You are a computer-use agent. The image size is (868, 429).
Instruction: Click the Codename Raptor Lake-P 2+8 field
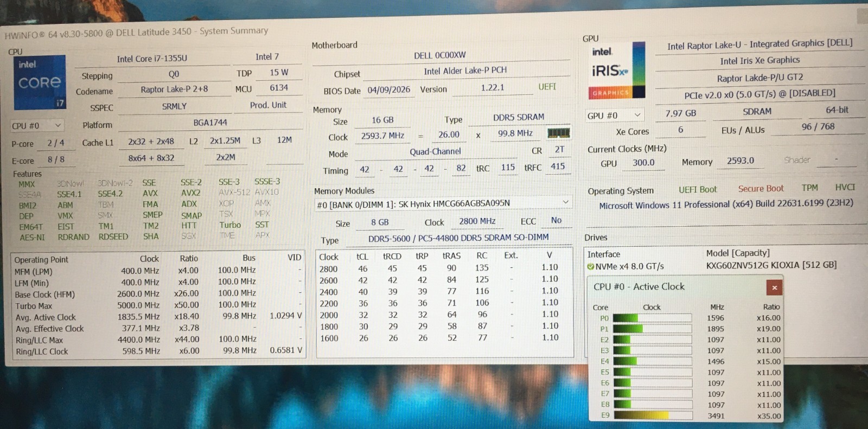click(174, 89)
